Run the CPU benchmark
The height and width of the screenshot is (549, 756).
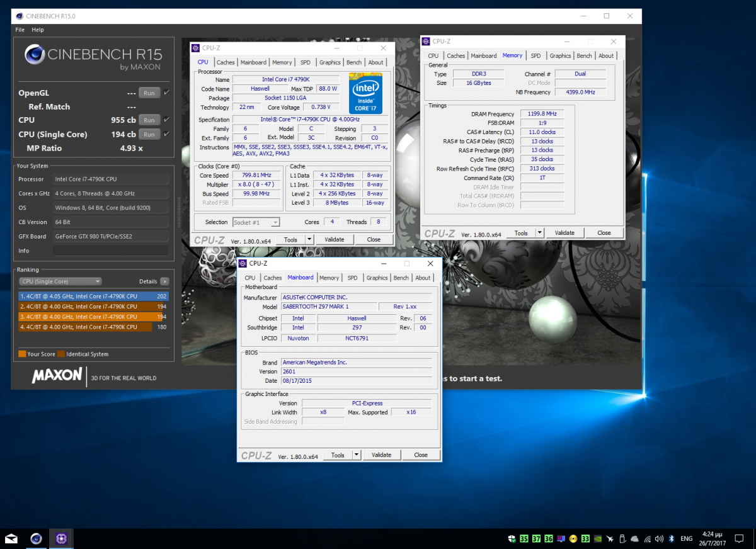(149, 120)
